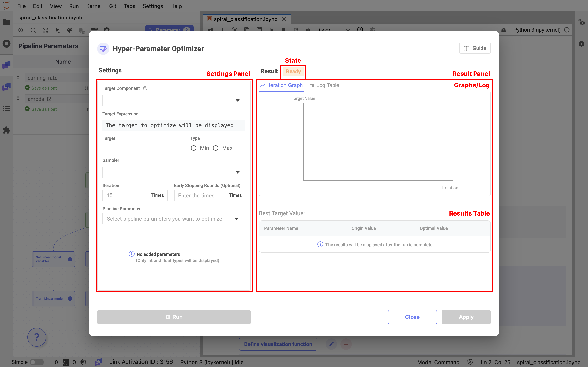Open the Sampler dropdown
This screenshot has width=588, height=367.
[174, 172]
